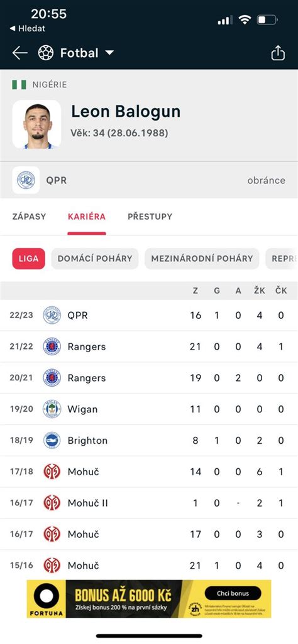Screen dimensions: 298x644
Task: Switch to the PŘESTUPY tab
Action: coord(150,217)
